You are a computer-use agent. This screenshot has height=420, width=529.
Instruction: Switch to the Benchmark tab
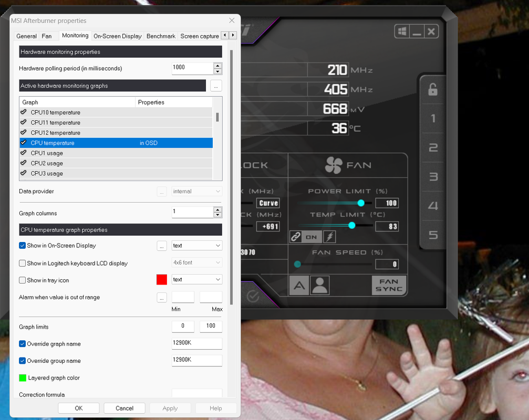161,36
